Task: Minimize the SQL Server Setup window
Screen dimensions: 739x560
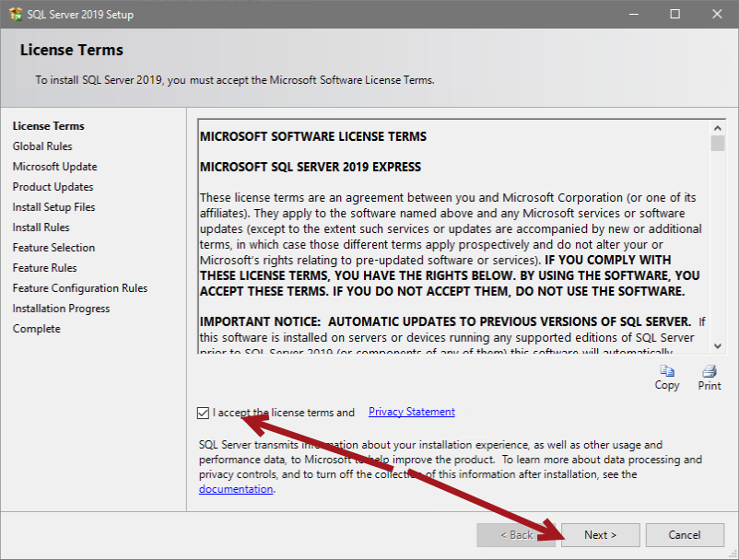Action: 634,14
